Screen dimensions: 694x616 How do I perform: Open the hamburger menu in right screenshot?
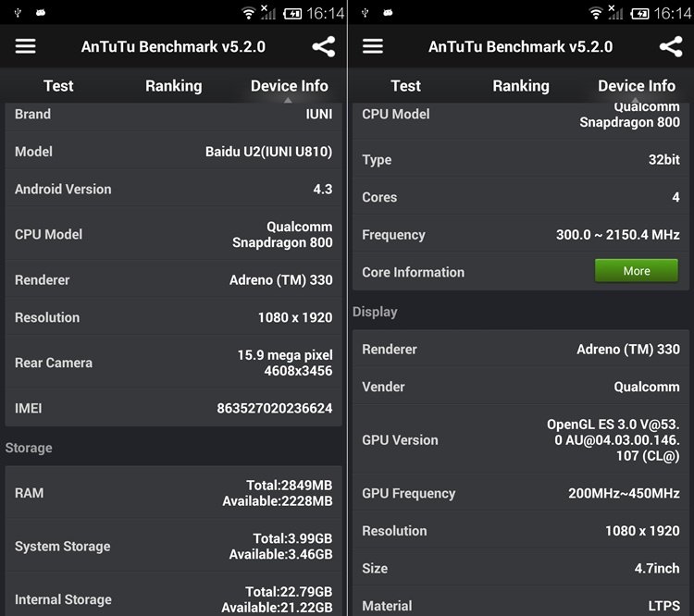(373, 46)
